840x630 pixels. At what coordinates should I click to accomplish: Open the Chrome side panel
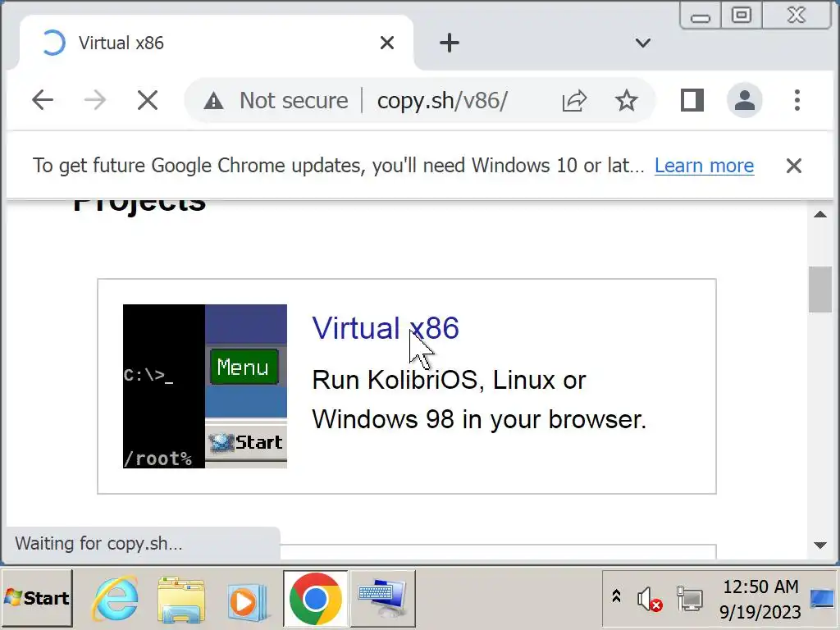point(692,100)
